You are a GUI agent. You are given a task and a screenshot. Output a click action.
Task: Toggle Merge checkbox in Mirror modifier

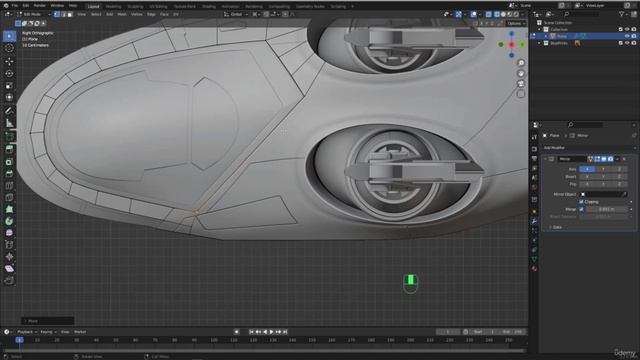[581, 209]
